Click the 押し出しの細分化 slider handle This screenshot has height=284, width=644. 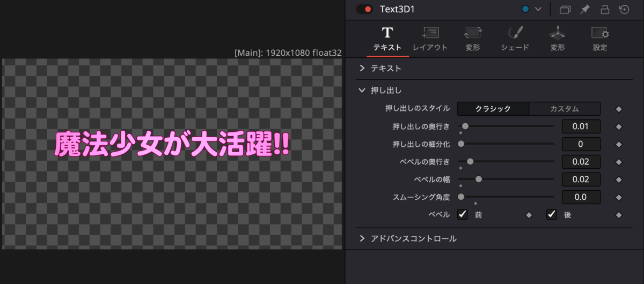coord(461,144)
